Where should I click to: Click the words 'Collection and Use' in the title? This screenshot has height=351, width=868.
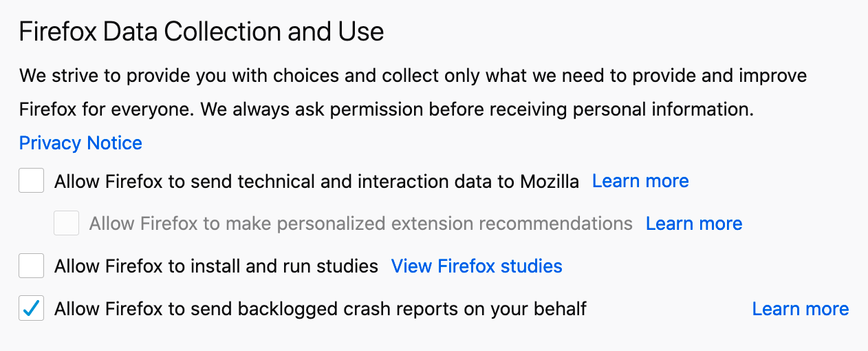point(295,32)
